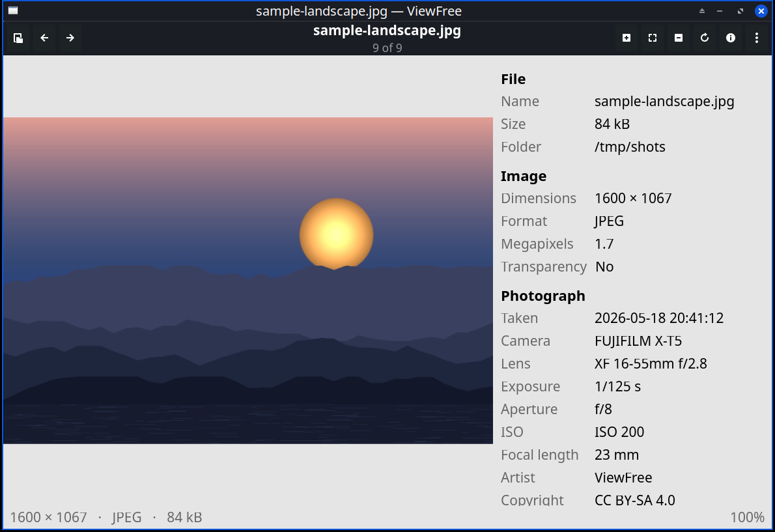Click the sample-landscape.jpg name value

pos(664,102)
